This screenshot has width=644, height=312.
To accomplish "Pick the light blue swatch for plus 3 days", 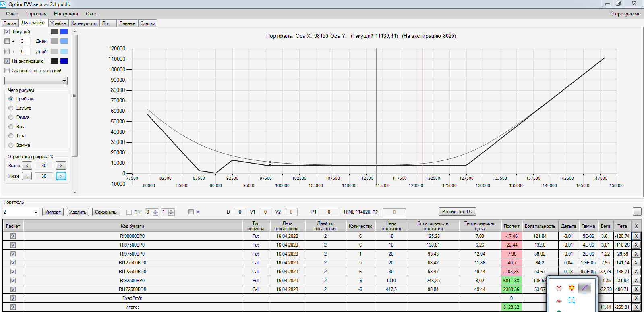I will point(64,41).
